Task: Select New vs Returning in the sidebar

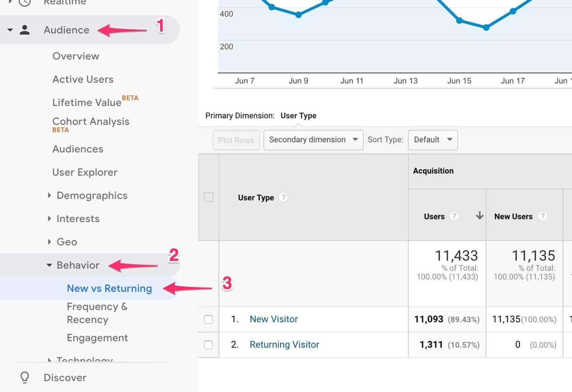Action: tap(109, 288)
